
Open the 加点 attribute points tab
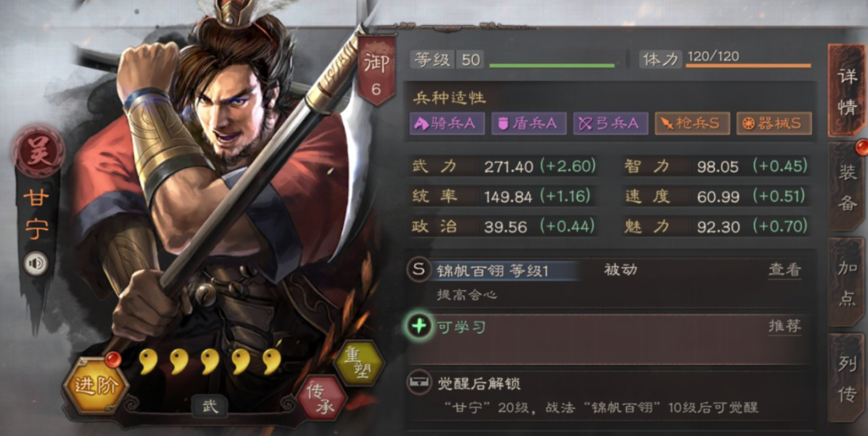point(847,283)
